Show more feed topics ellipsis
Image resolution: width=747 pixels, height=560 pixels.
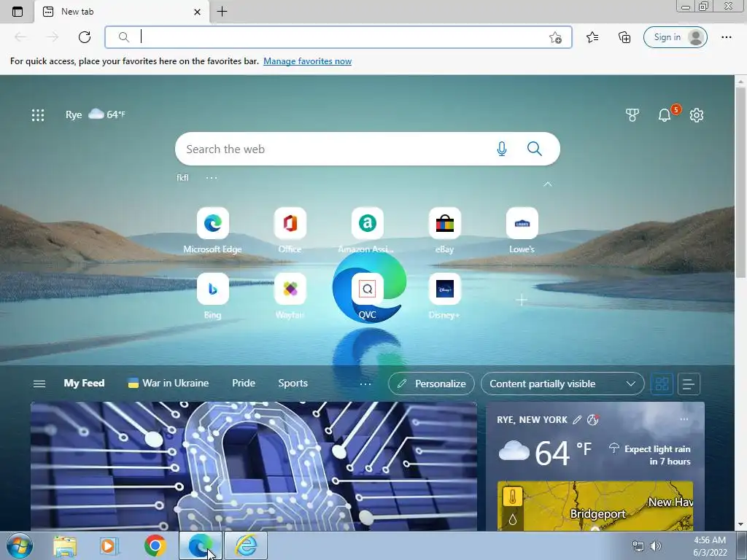tap(365, 384)
